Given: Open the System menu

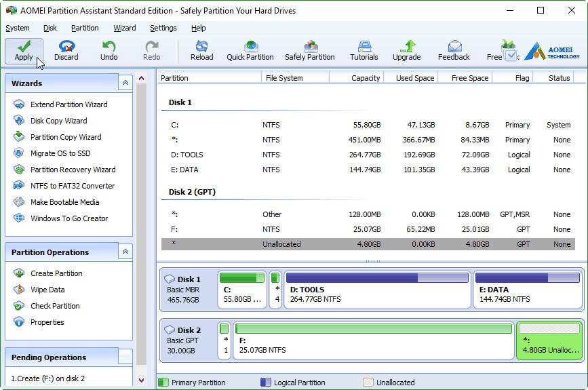Looking at the screenshot, I should click(x=17, y=28).
